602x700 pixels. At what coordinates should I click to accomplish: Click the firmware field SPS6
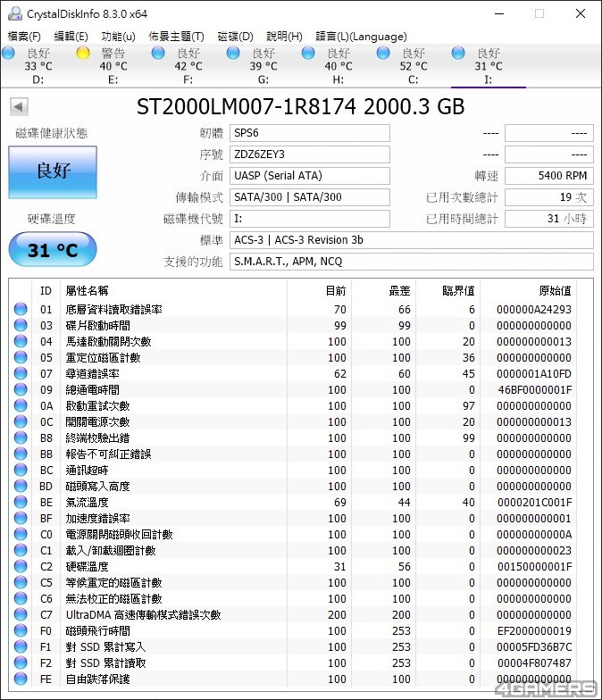coord(309,133)
